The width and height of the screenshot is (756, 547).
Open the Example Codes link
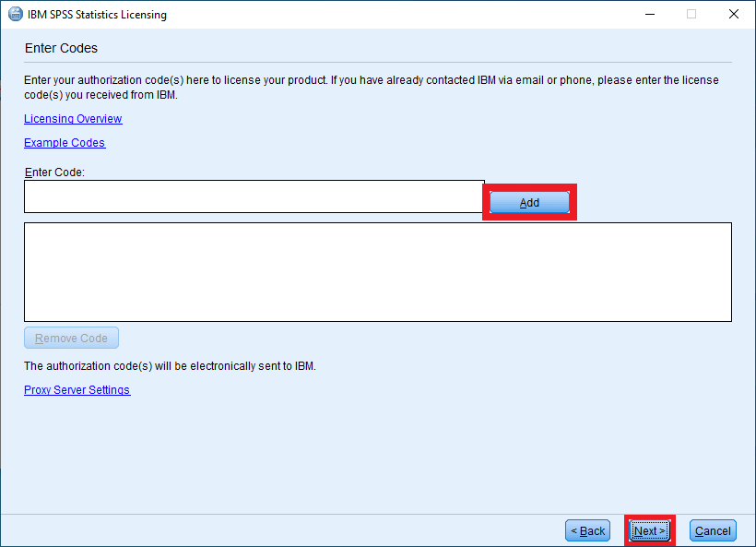tap(65, 143)
